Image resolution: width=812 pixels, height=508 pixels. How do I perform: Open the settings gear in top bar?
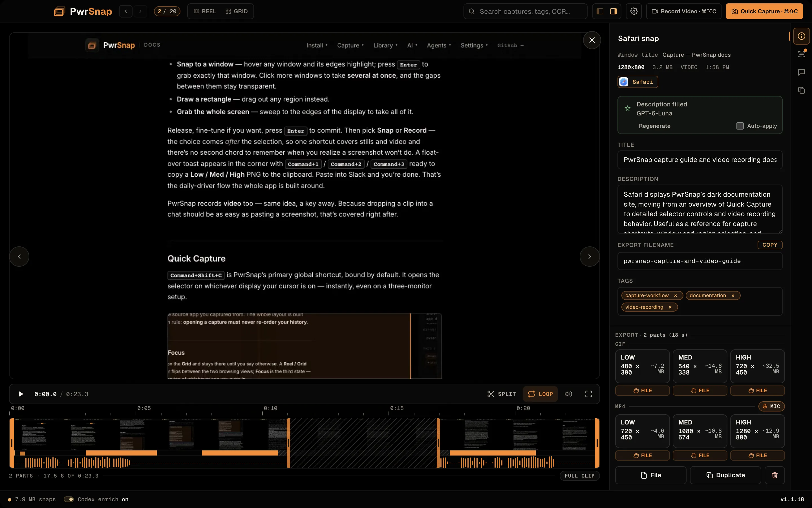(x=634, y=11)
